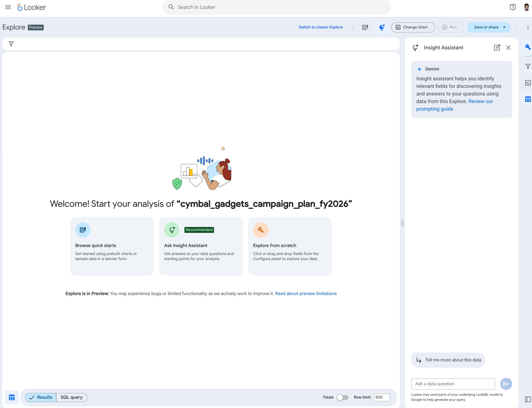Screen dimensions: 532x408
Task: Open the help icon in the top bar
Action: 513,7
